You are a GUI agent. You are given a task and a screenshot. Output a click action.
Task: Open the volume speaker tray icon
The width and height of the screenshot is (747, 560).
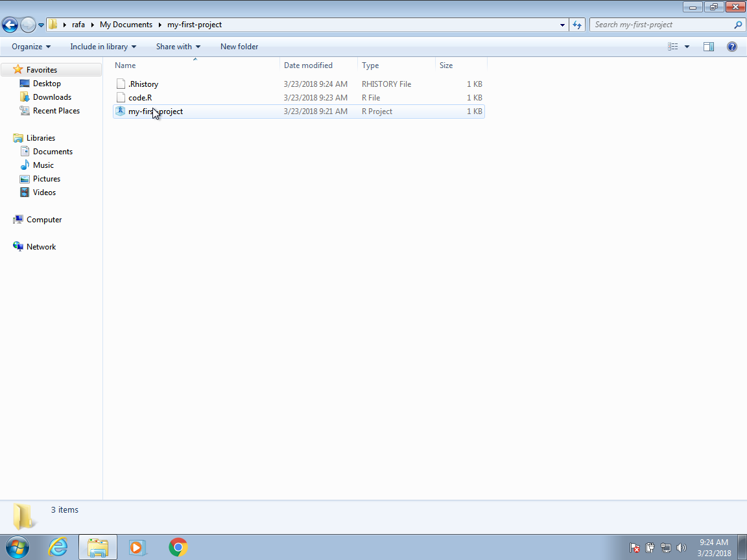pos(682,548)
